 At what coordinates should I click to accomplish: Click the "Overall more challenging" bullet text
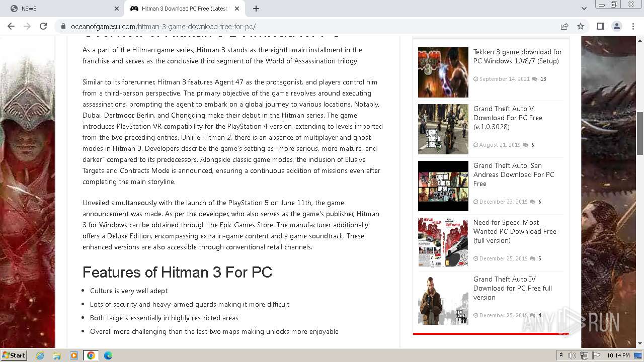tap(214, 332)
